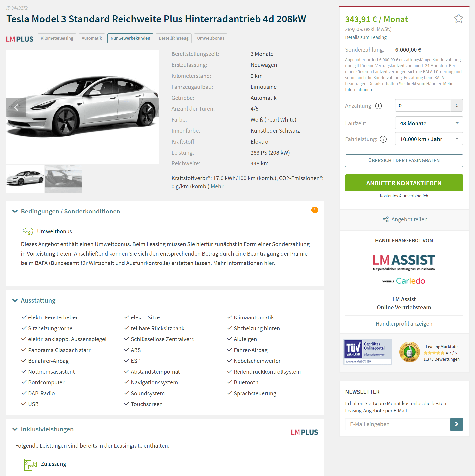Select the Nur Gewerbekunden tag
Viewport: 475px width, 476px height.
(130, 38)
